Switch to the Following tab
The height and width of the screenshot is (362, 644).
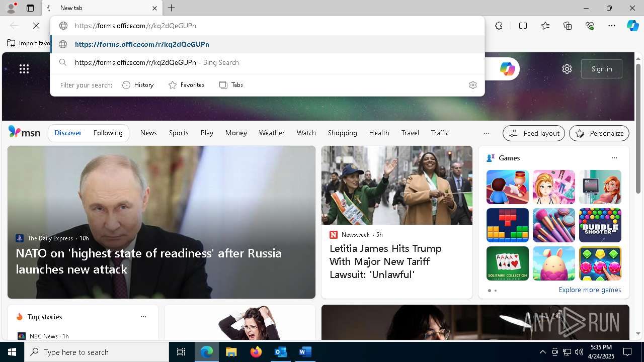click(x=108, y=133)
